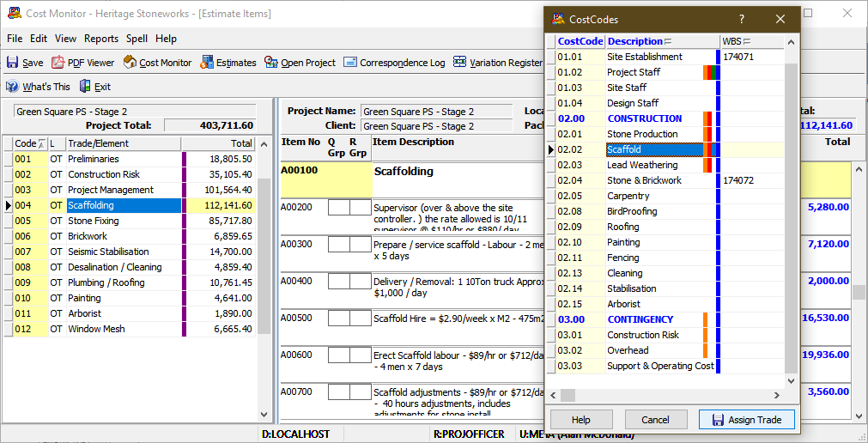868x443 pixels.
Task: Select the Construction Risk trade row
Action: 130,174
